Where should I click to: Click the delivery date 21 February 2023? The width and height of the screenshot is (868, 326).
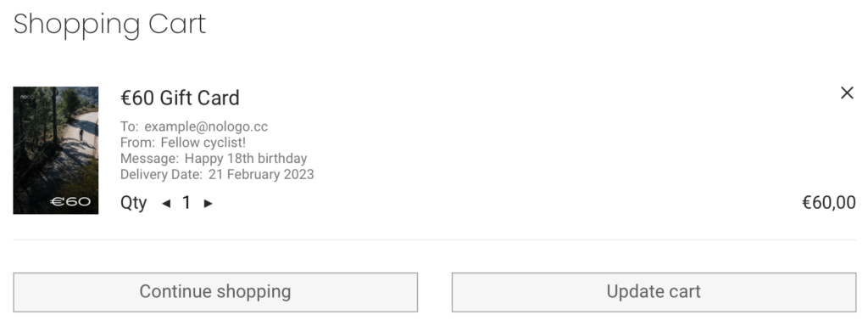click(261, 175)
